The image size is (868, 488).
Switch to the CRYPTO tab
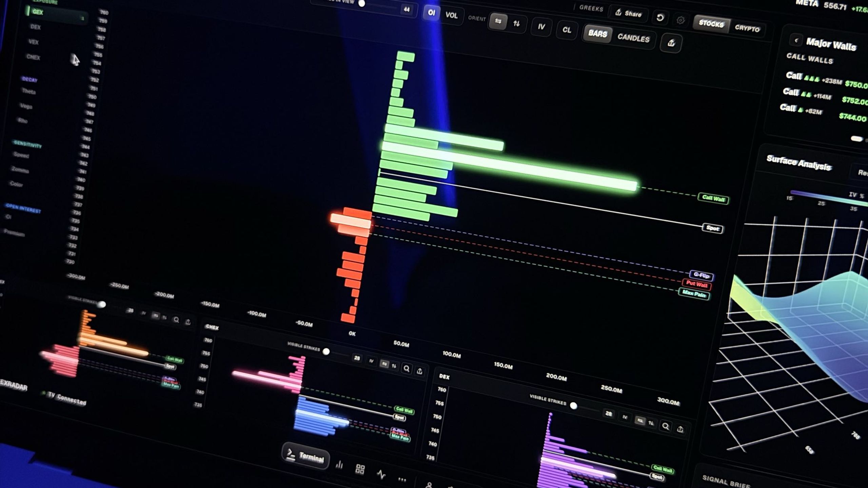(747, 28)
